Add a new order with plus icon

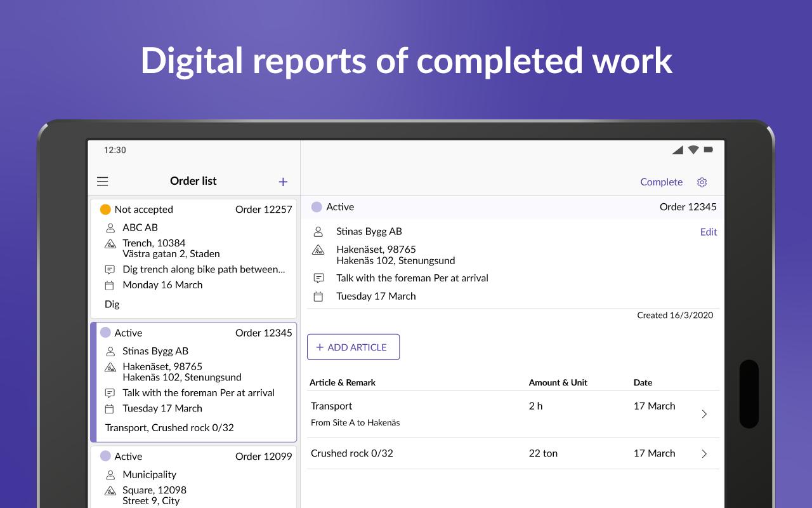coord(283,182)
